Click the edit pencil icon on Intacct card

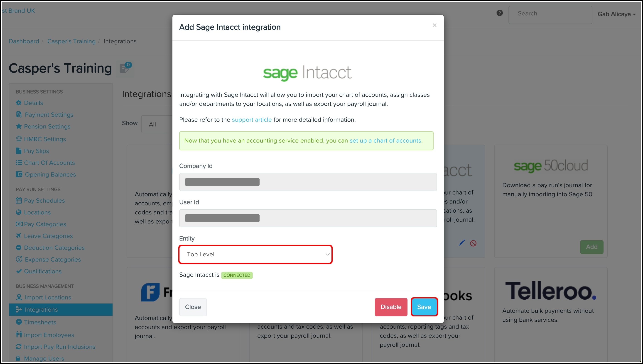coord(462,243)
